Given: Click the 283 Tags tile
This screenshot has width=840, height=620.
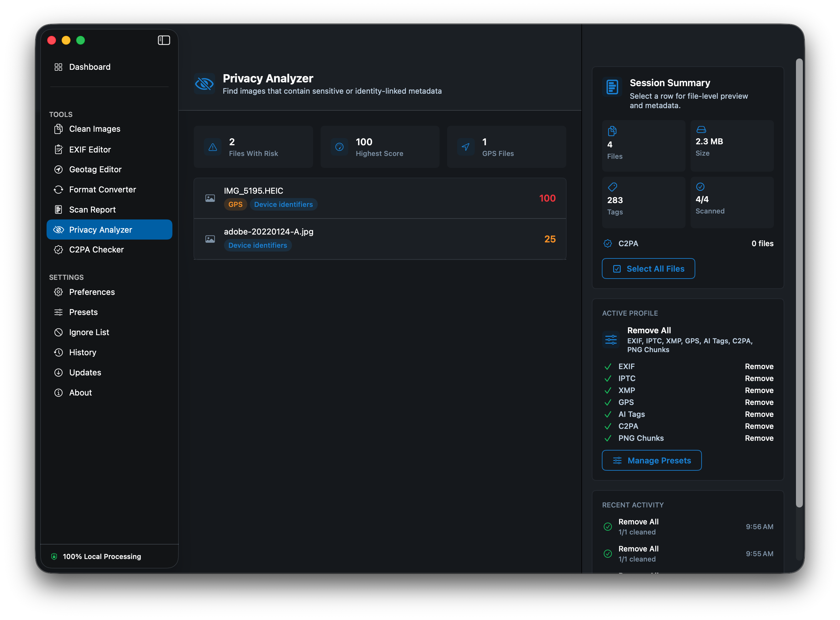Looking at the screenshot, I should [x=644, y=202].
